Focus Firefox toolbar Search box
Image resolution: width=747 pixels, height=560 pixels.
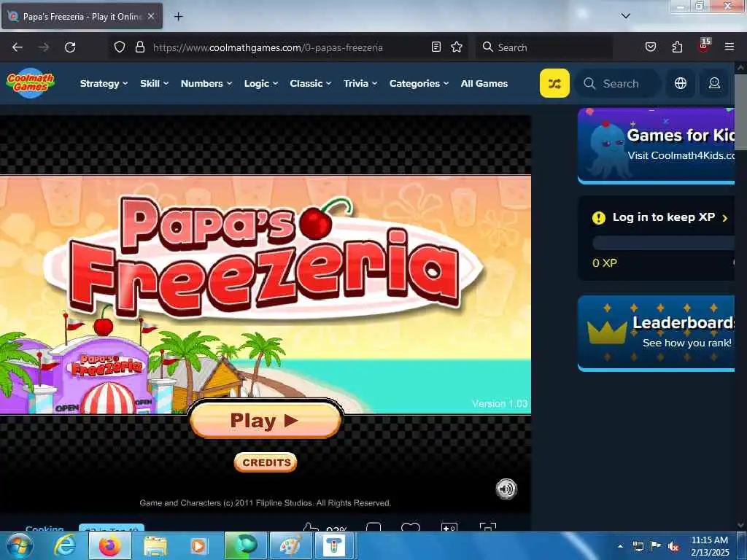544,47
